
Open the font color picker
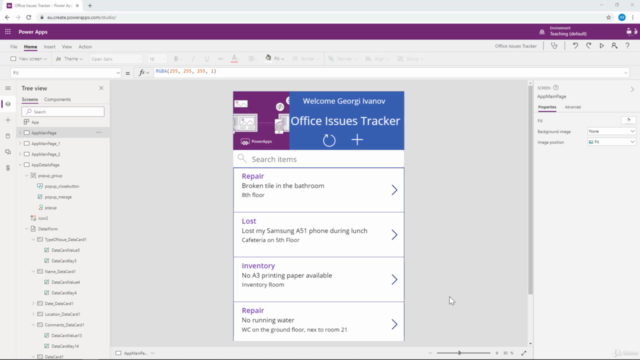pyautogui.click(x=234, y=59)
